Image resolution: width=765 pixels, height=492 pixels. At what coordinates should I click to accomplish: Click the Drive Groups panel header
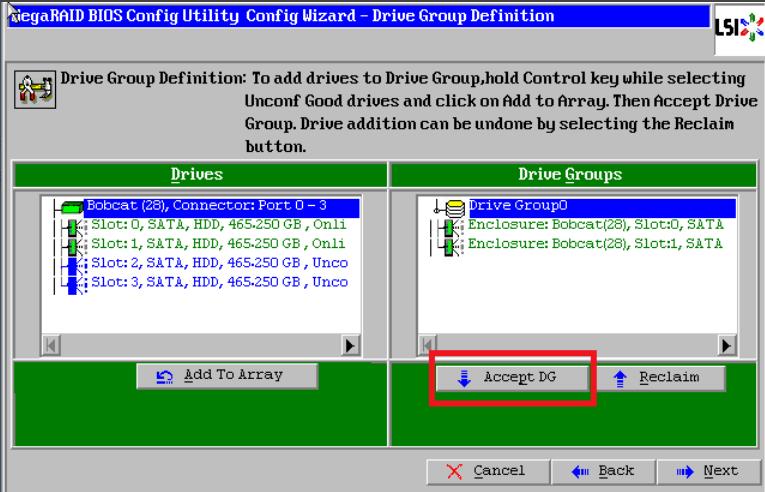[574, 175]
